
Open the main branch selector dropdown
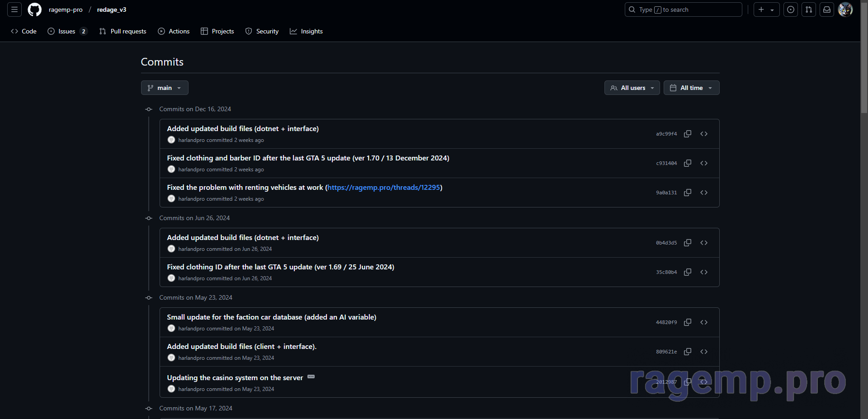click(165, 88)
